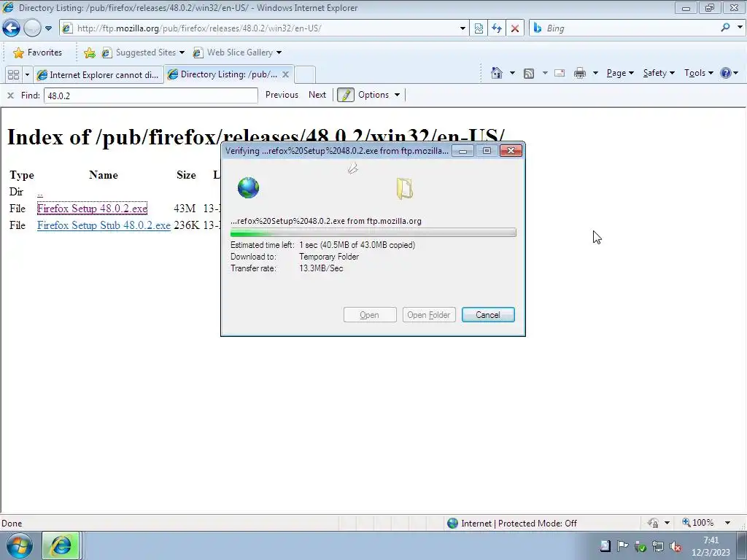Open a new blank tab
This screenshot has height=560, width=747.
[x=305, y=75]
